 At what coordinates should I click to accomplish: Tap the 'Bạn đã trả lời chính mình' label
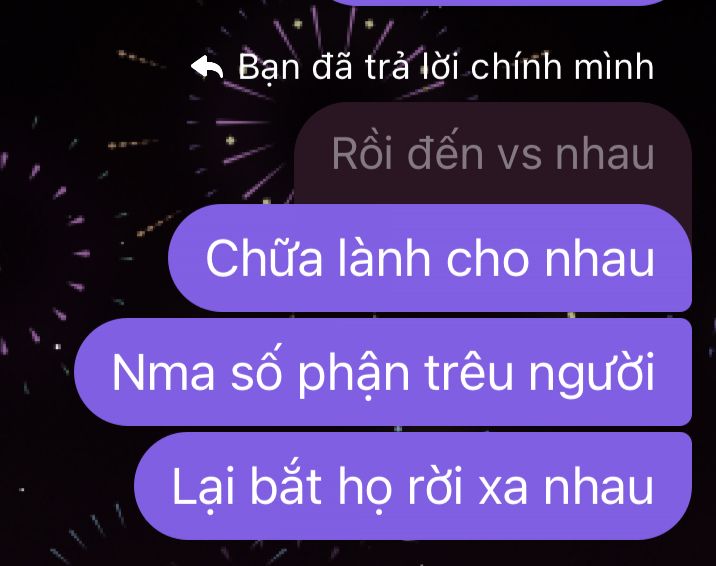tap(446, 68)
